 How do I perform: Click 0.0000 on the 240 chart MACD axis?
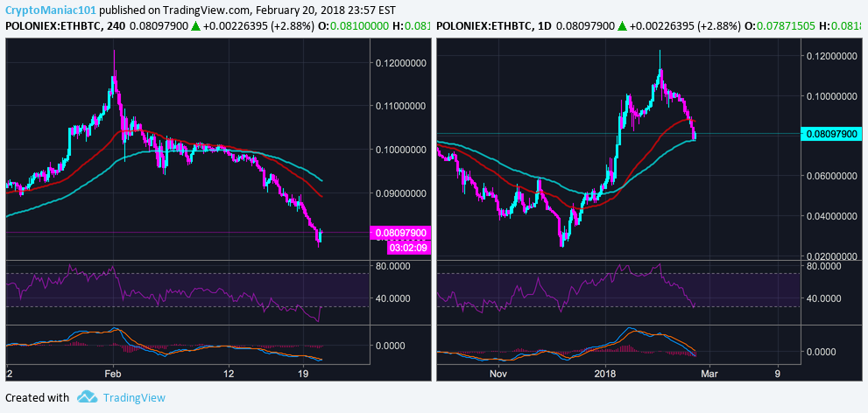[x=391, y=346]
